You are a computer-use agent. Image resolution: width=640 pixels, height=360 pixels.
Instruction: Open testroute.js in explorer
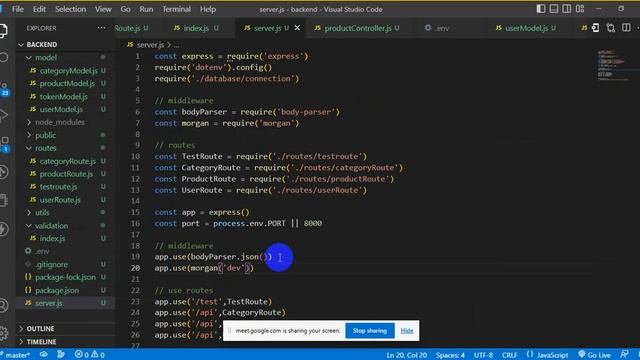(58, 187)
